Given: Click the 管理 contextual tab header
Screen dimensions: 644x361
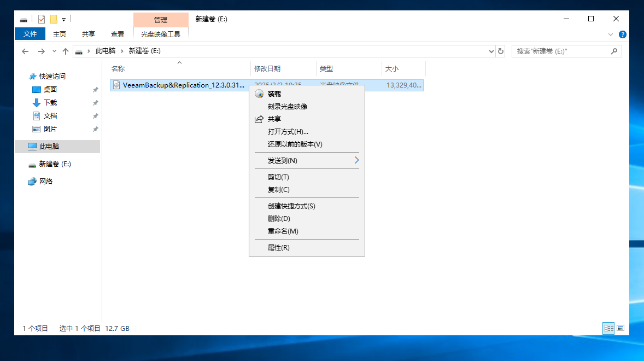Looking at the screenshot, I should coord(161,20).
